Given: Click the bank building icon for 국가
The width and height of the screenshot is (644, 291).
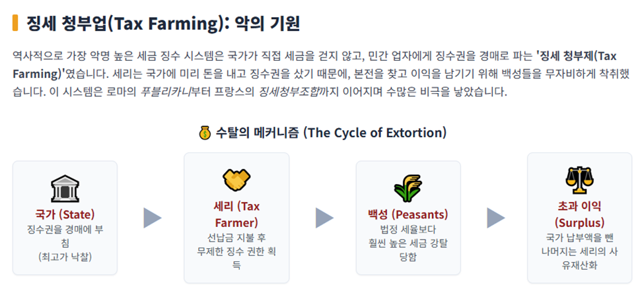Looking at the screenshot, I should [65, 189].
